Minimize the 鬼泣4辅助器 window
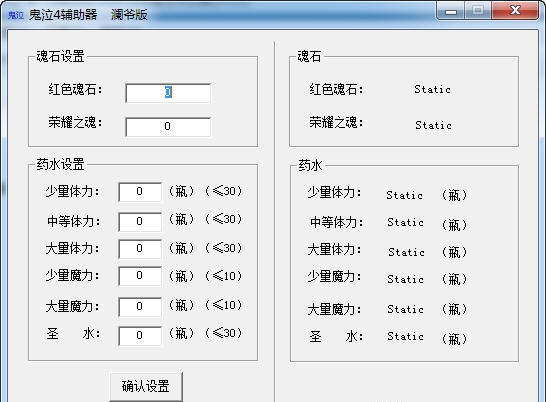 coord(451,11)
